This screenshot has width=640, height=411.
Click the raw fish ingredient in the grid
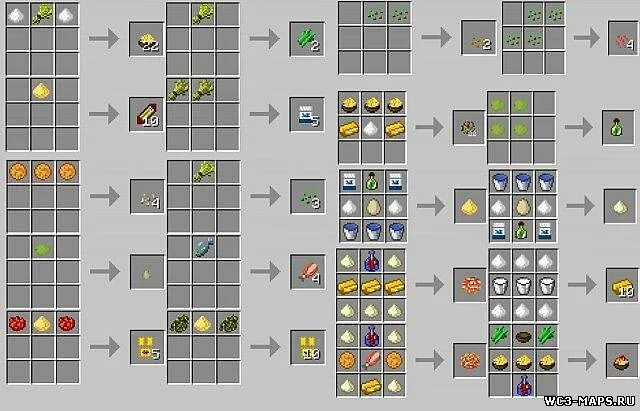(x=203, y=247)
